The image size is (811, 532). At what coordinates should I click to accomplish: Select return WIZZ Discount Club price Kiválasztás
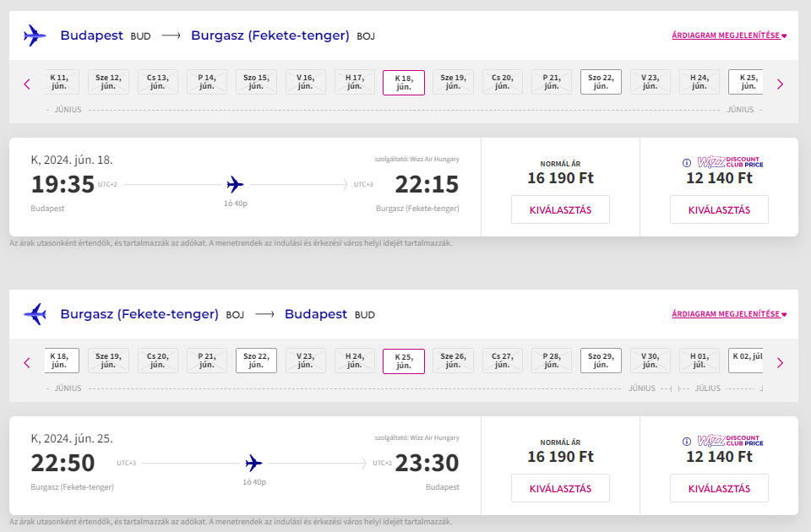coord(719,488)
